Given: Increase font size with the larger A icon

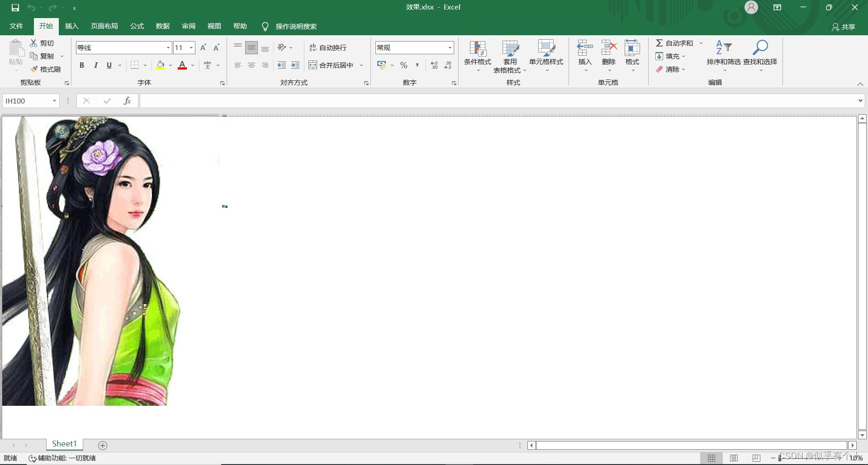Looking at the screenshot, I should (x=204, y=47).
